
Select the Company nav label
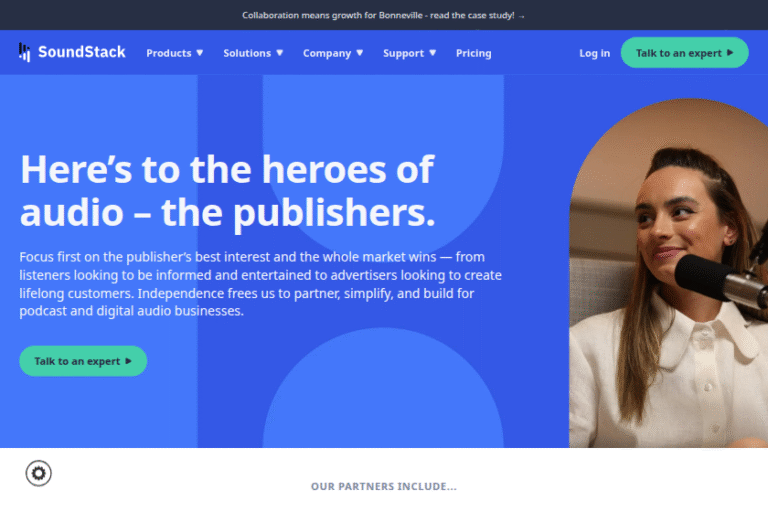tap(327, 53)
